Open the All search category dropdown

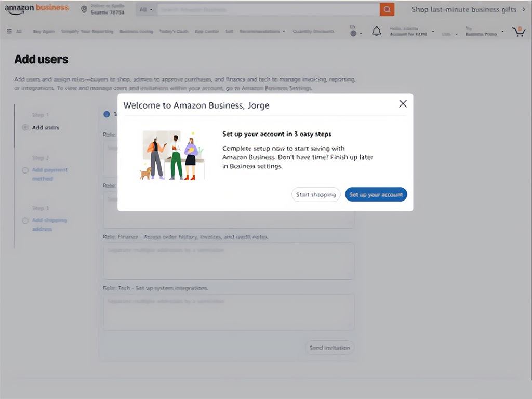(146, 9)
